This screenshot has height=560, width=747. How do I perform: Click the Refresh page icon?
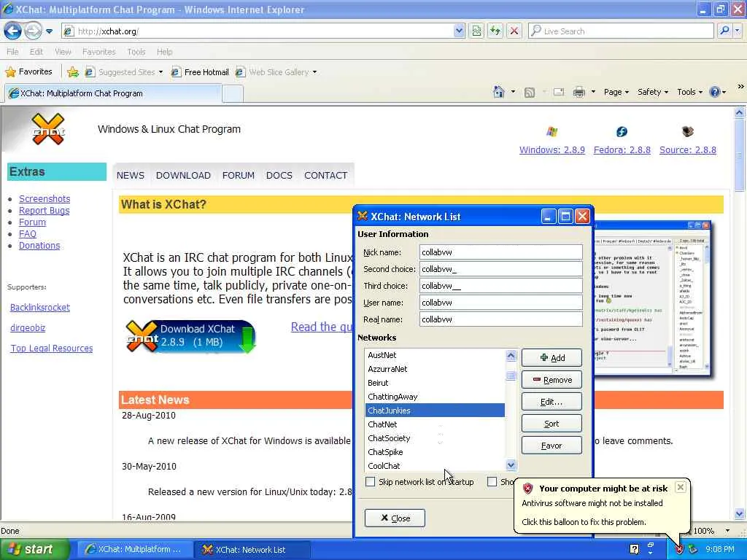(x=495, y=31)
